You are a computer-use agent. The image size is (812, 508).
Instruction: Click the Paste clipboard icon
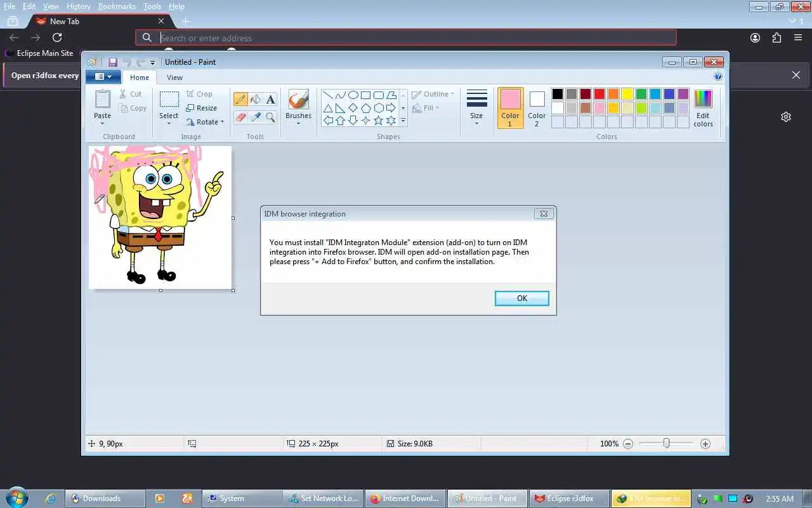click(x=102, y=99)
